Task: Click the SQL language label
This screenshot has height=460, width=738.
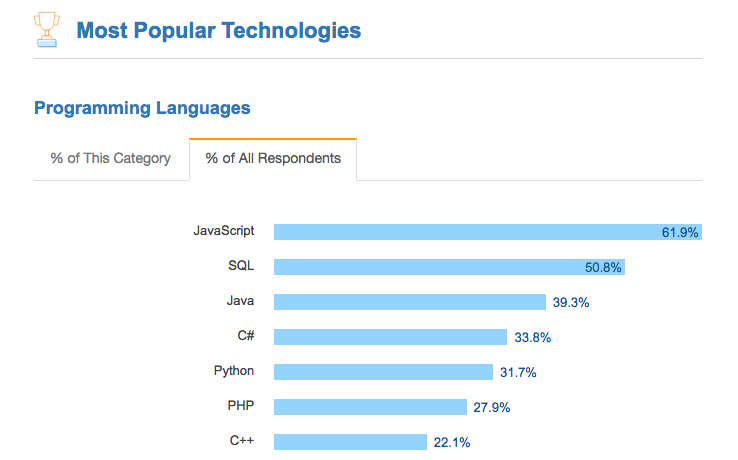Action: 241,266
